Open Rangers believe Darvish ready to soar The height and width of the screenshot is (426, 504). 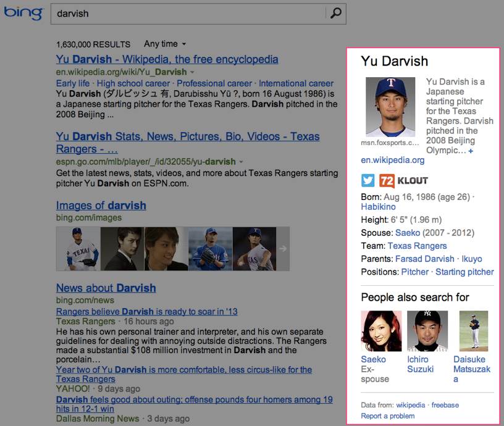click(x=146, y=311)
